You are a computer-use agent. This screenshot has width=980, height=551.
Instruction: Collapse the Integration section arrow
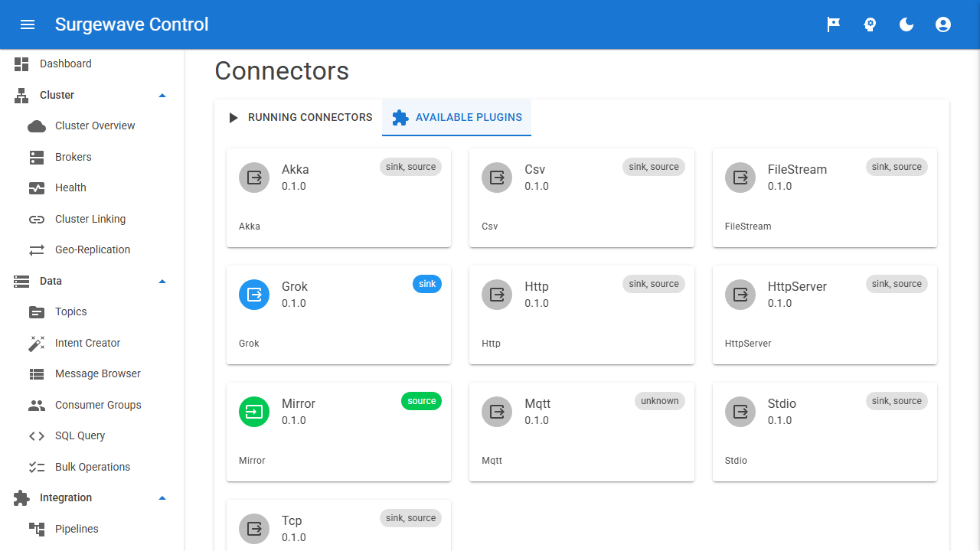point(162,498)
